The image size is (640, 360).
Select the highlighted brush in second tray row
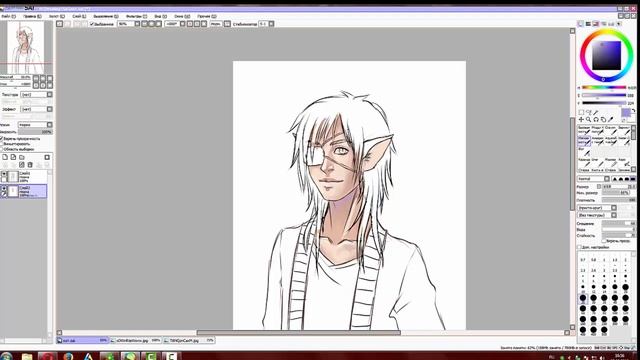pos(584,140)
